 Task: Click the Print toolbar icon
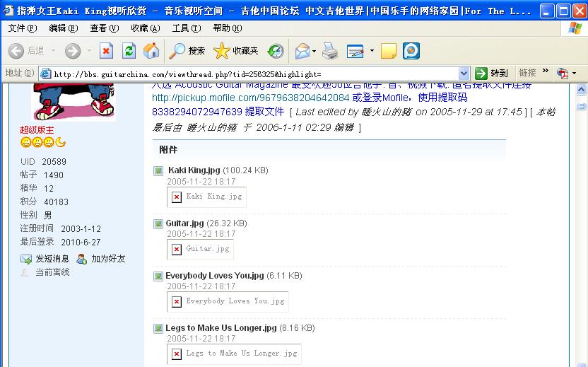tap(330, 51)
